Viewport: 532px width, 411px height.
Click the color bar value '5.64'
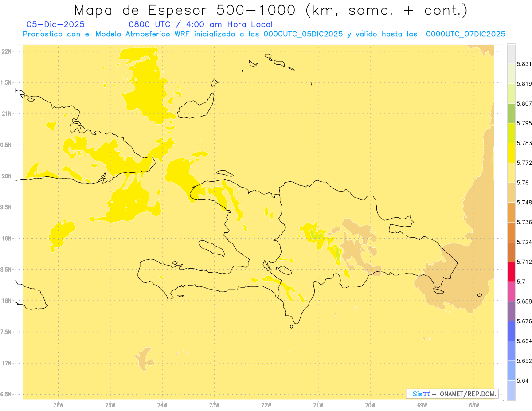[x=522, y=380]
